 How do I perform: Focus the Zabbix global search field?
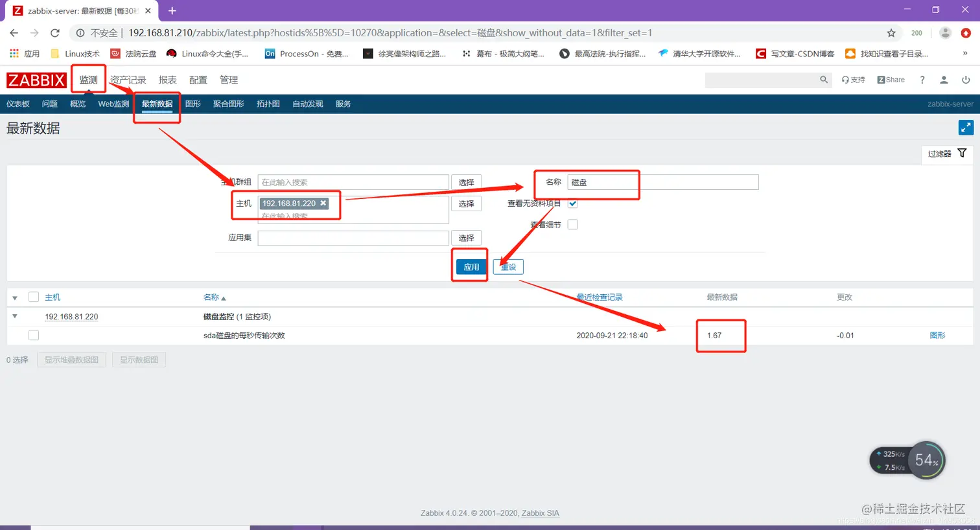click(762, 80)
